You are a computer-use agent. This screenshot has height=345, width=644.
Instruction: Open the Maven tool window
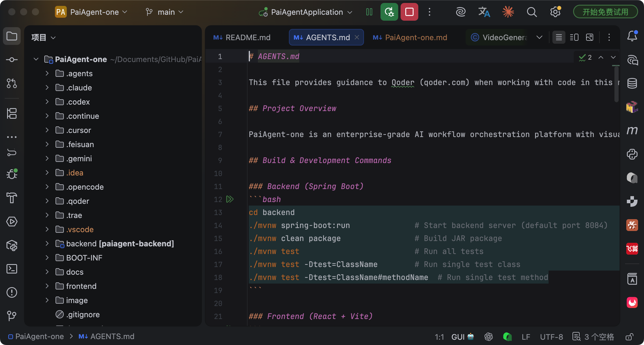[x=632, y=130]
